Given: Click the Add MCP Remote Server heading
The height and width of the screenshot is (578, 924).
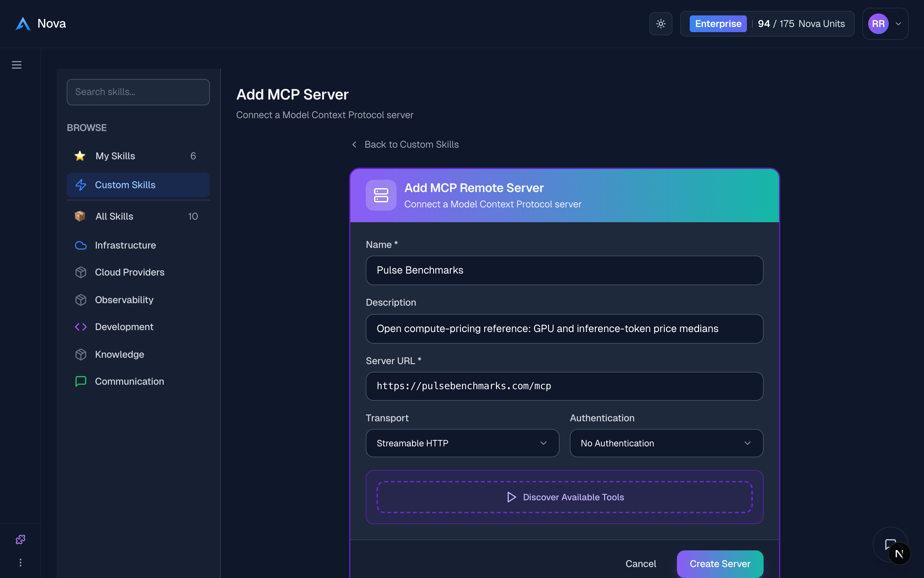Looking at the screenshot, I should click(474, 188).
